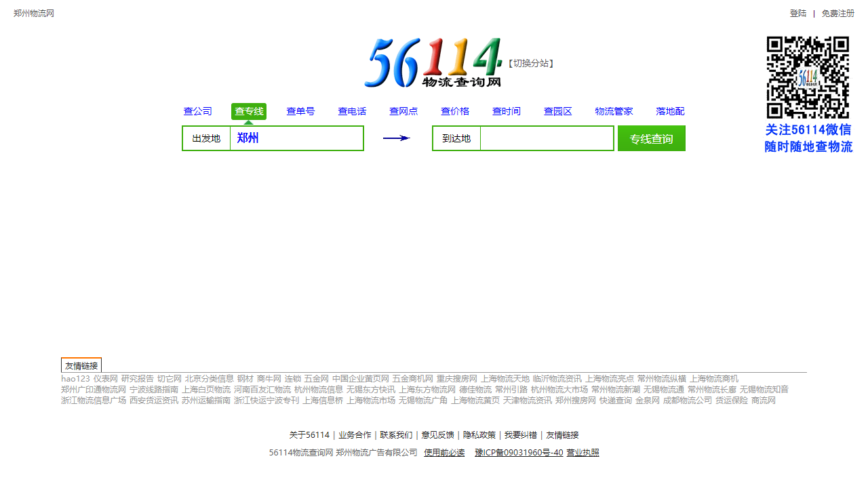
Task: Click the 业务合作 footer link
Action: coord(355,435)
